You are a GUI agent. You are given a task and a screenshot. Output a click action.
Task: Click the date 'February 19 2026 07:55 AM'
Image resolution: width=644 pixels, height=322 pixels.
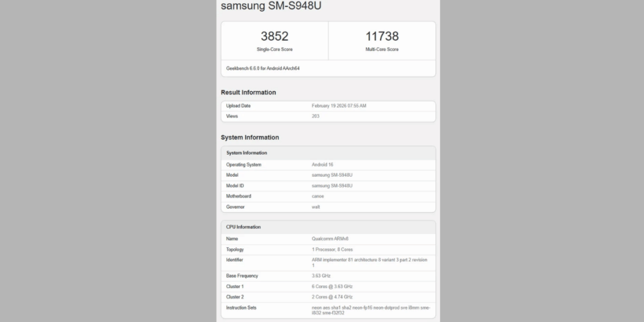click(339, 106)
